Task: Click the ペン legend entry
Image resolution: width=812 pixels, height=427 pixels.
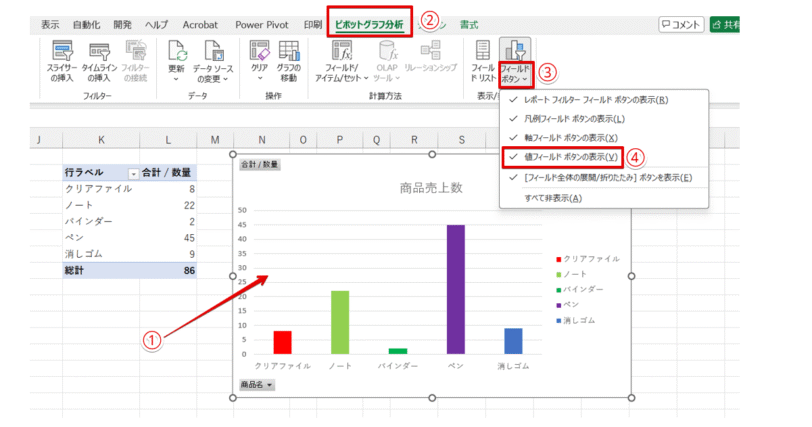Action: 568,305
